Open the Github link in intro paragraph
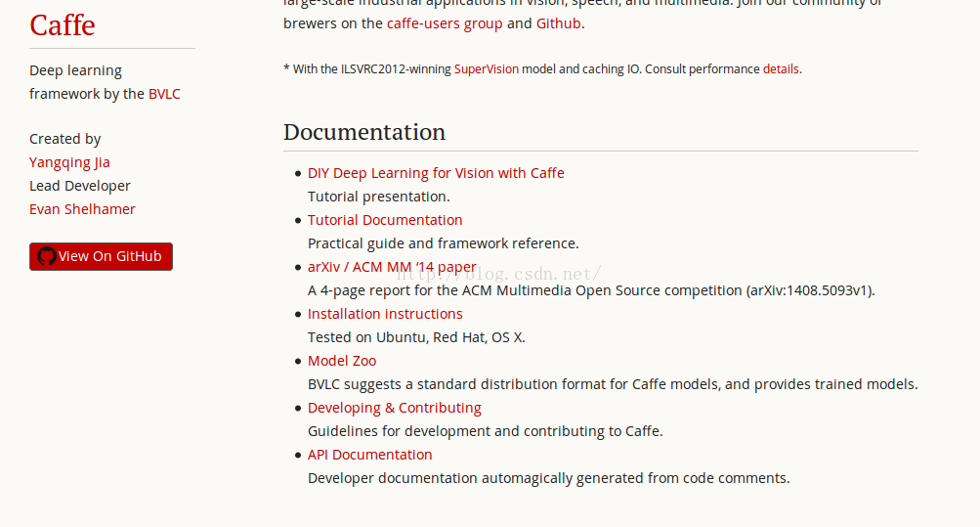The height and width of the screenshot is (527, 980). coord(558,23)
